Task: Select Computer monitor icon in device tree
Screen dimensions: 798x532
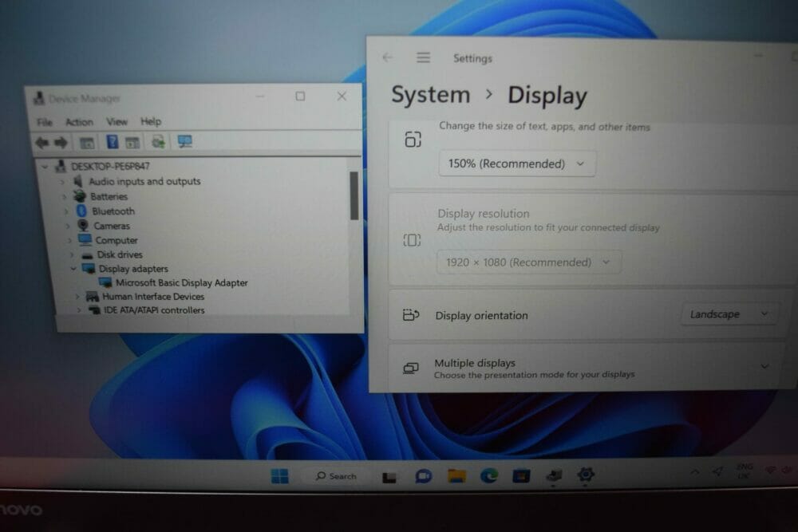Action: click(x=85, y=239)
